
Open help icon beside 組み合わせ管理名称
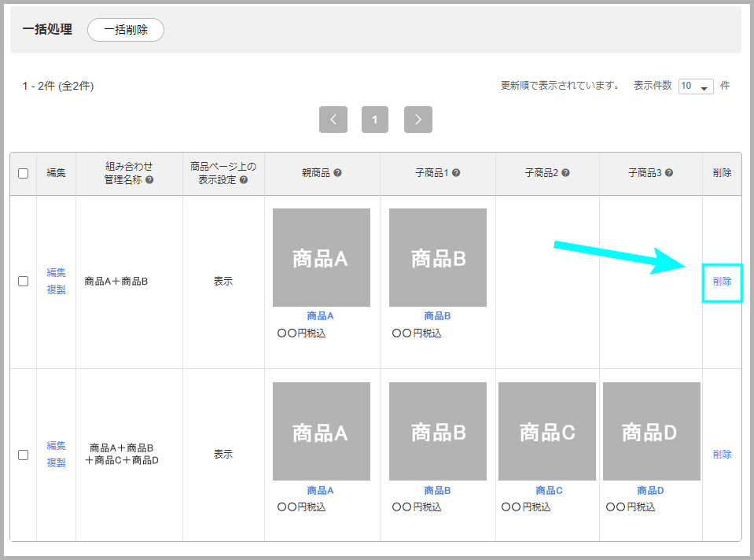pyautogui.click(x=149, y=180)
